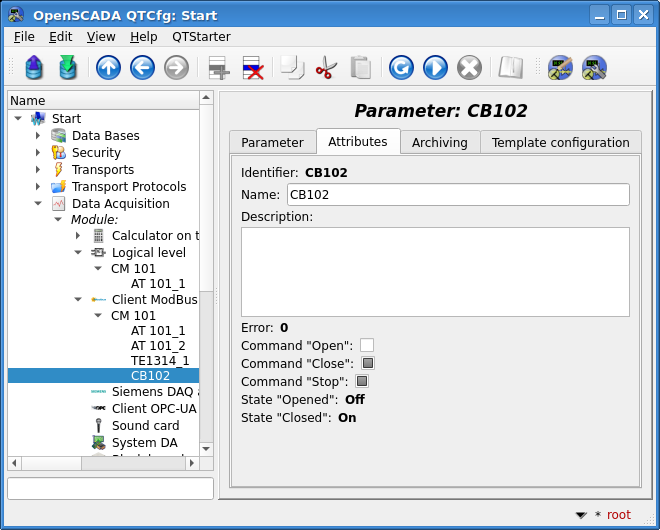Screen dimensions: 660x530
Task: Refresh the page with the circular arrow icon
Action: tap(401, 67)
